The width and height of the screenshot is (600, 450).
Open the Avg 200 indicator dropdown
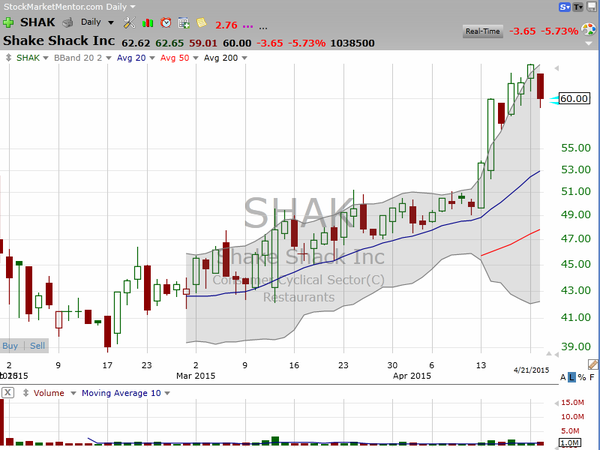tap(244, 58)
